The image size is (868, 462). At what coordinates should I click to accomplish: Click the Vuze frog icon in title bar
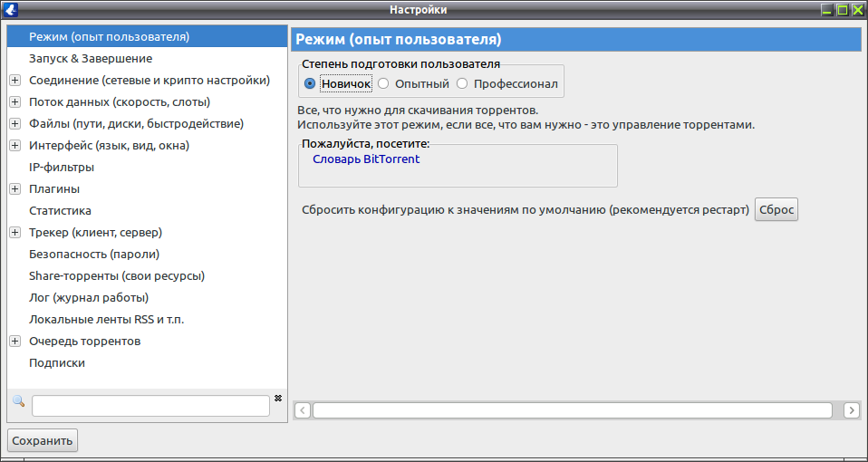click(x=11, y=9)
